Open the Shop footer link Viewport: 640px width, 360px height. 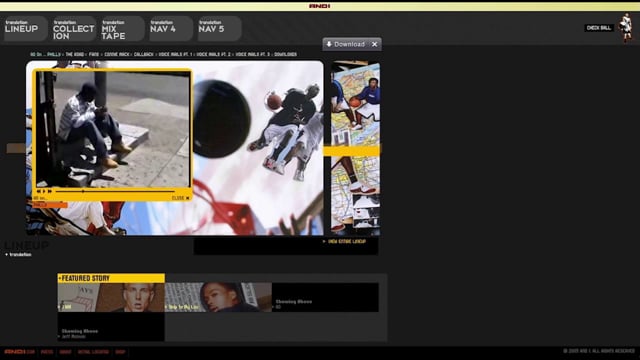120,352
